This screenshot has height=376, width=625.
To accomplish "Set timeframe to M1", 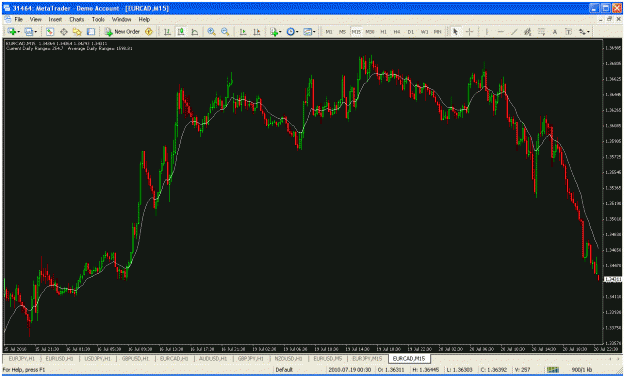I will (329, 31).
